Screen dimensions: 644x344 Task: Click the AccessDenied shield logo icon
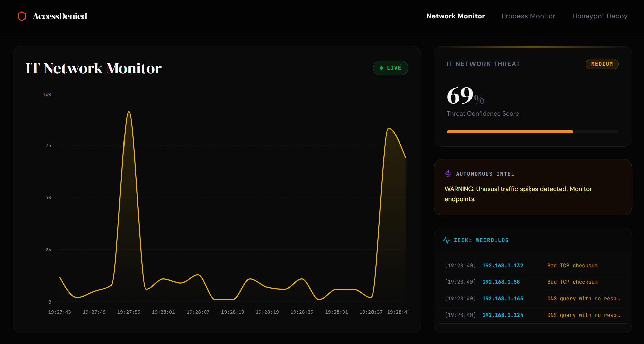(22, 16)
